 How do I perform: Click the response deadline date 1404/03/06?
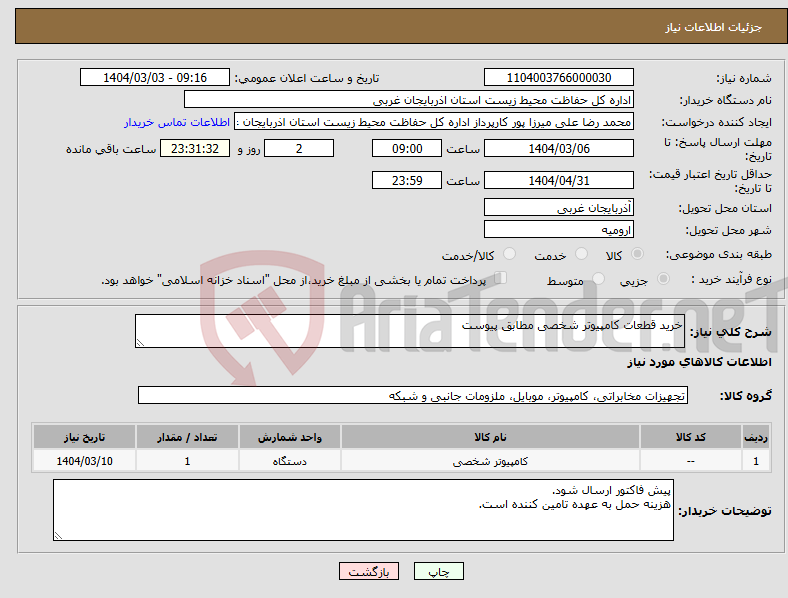point(559,148)
